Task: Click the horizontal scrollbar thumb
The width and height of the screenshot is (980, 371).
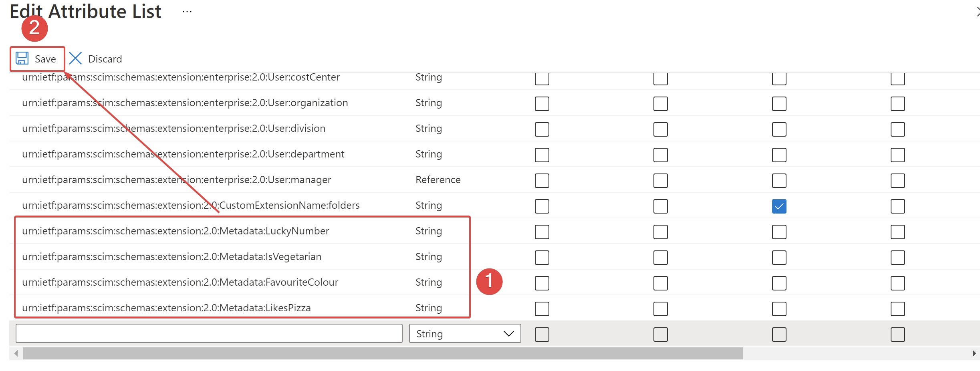Action: pos(382,353)
